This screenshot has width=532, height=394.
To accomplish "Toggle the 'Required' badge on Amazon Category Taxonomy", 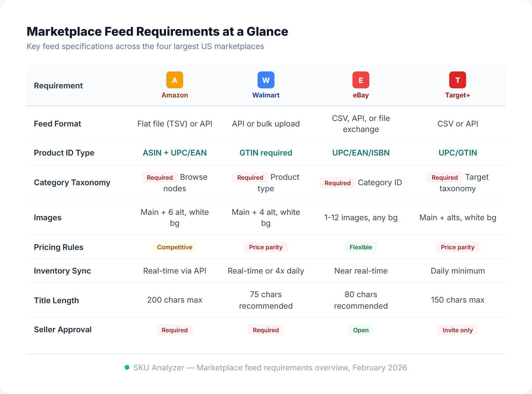I will point(160,177).
